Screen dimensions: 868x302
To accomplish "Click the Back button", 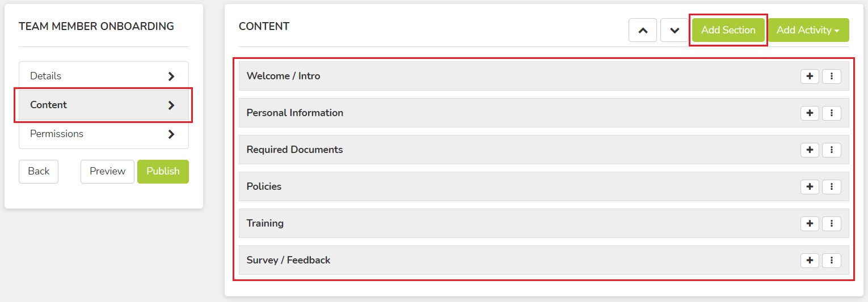I will pyautogui.click(x=39, y=171).
